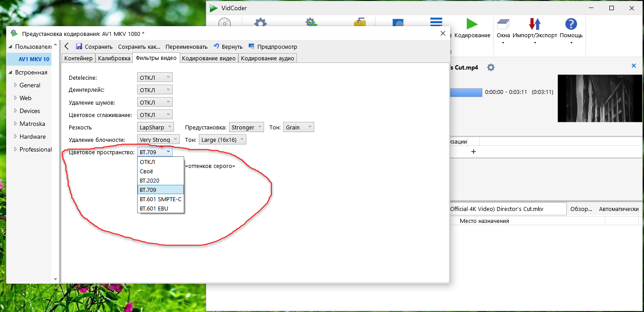Open the Помощь help icon
Viewport: 644px width, 312px height.
[x=571, y=24]
